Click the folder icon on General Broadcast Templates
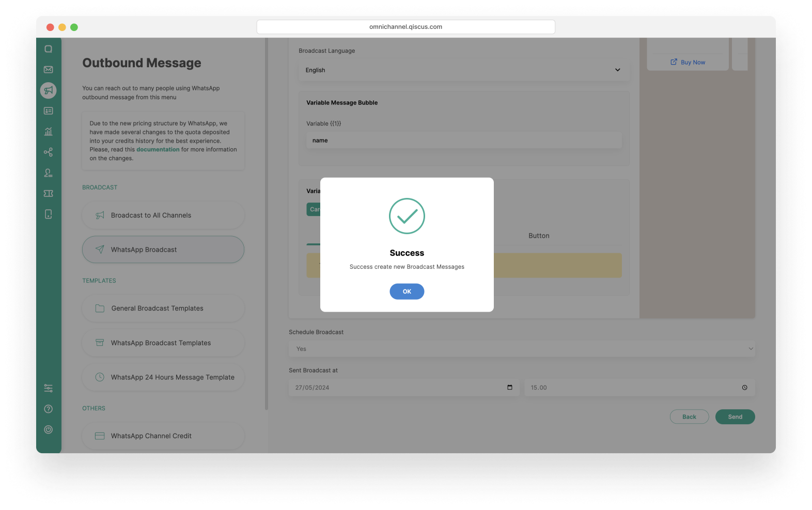Viewport: 812px width, 510px height. (x=100, y=308)
